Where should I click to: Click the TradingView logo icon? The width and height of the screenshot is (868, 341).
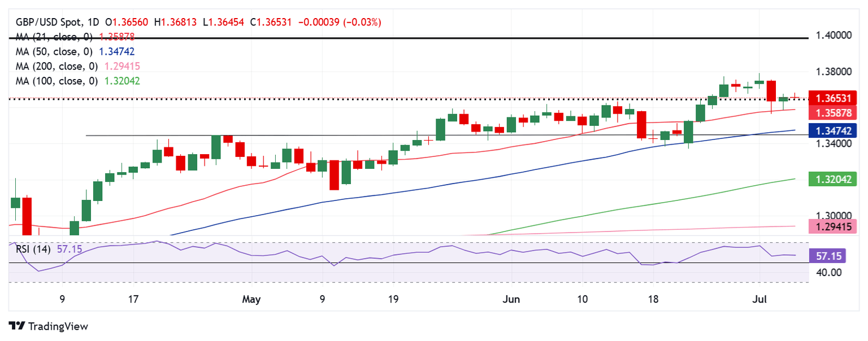[x=17, y=326]
